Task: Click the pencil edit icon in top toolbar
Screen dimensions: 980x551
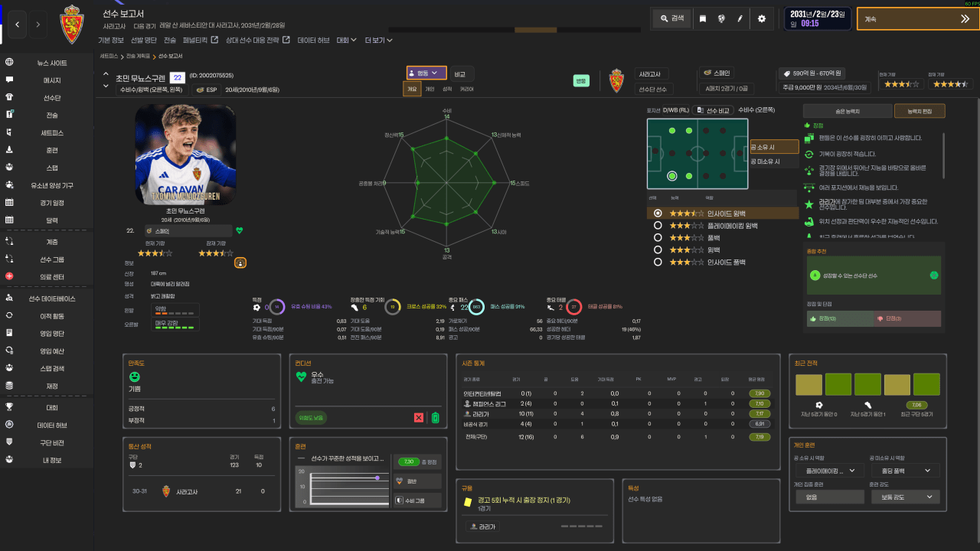Action: (741, 18)
